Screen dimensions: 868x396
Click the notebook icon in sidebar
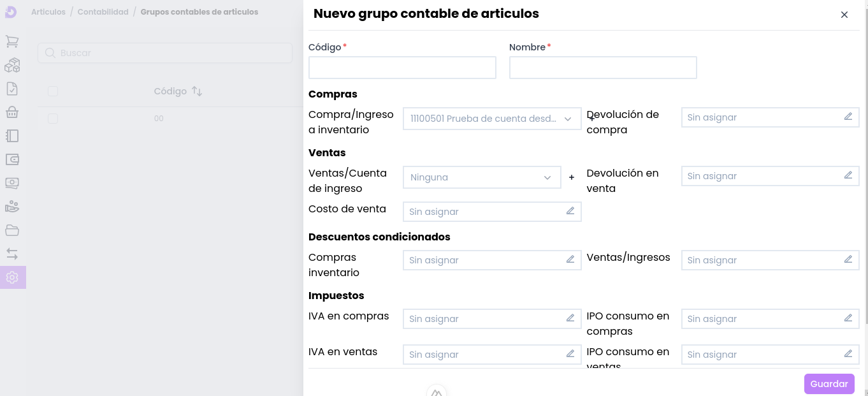(12, 136)
